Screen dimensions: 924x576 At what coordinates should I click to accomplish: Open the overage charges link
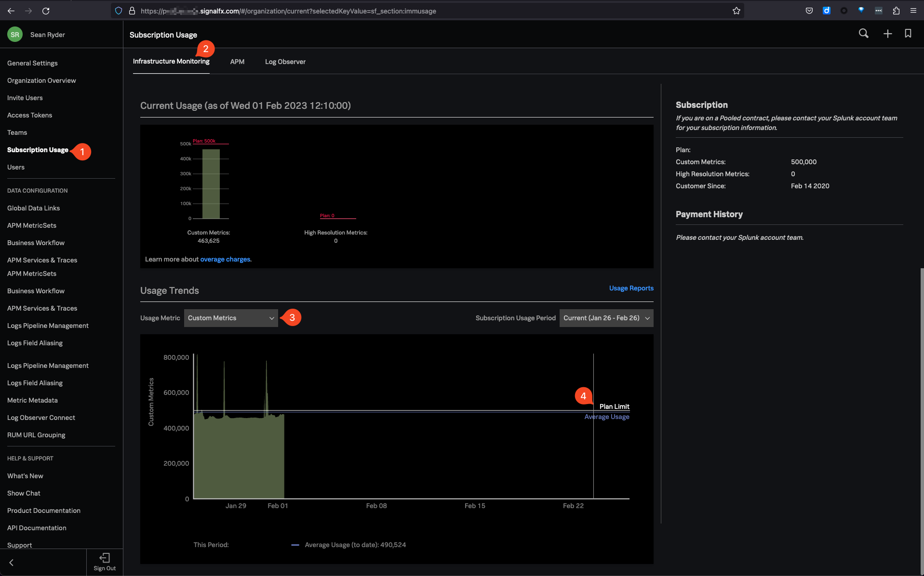[225, 259]
